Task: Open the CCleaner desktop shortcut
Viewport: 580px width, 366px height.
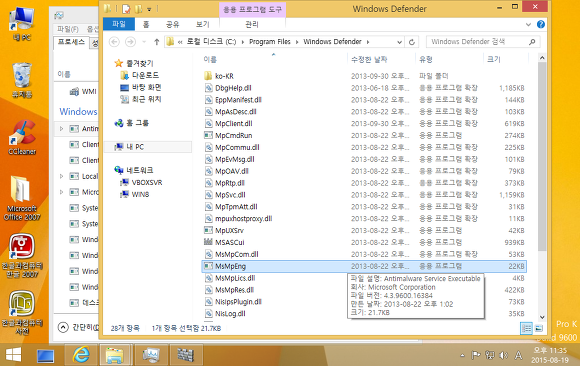Action: coord(22,137)
